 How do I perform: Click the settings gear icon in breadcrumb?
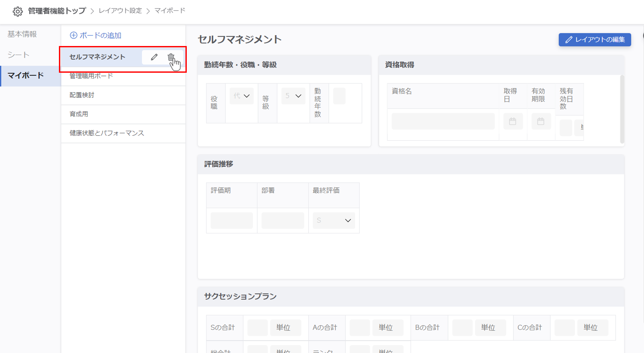pos(18,12)
